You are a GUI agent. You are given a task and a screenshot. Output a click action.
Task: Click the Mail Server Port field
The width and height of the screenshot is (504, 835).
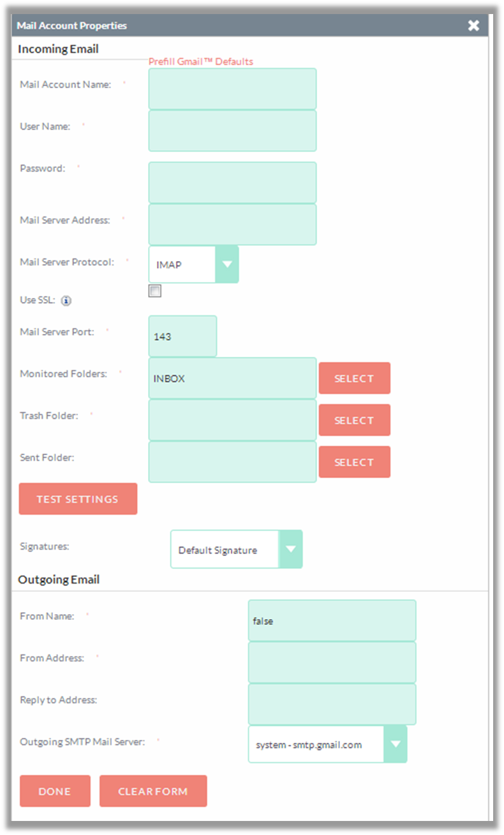[182, 336]
